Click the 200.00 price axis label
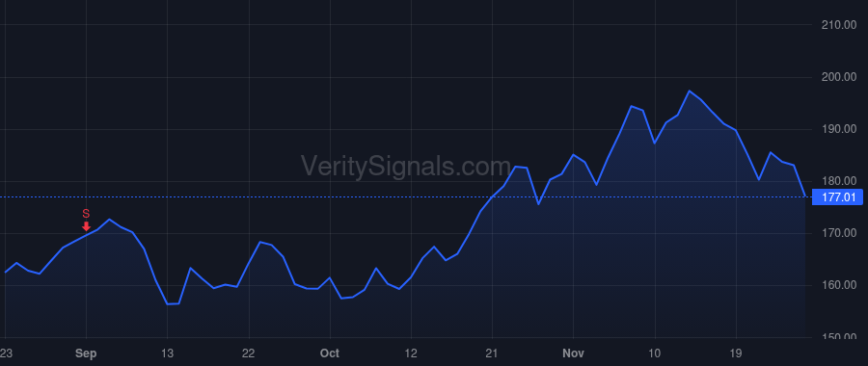Viewport: 868px width, 366px height. (x=839, y=77)
